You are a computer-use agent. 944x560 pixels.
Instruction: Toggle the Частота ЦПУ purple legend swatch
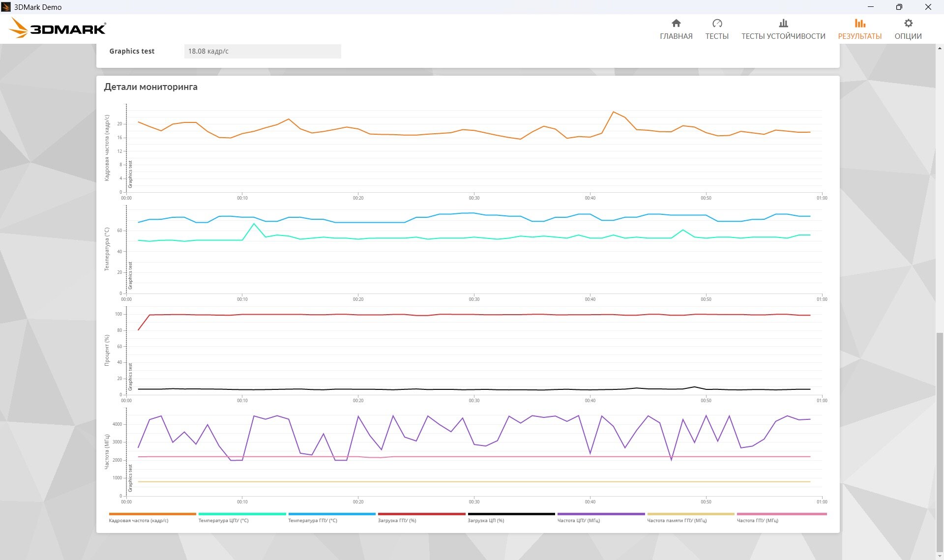click(x=601, y=514)
